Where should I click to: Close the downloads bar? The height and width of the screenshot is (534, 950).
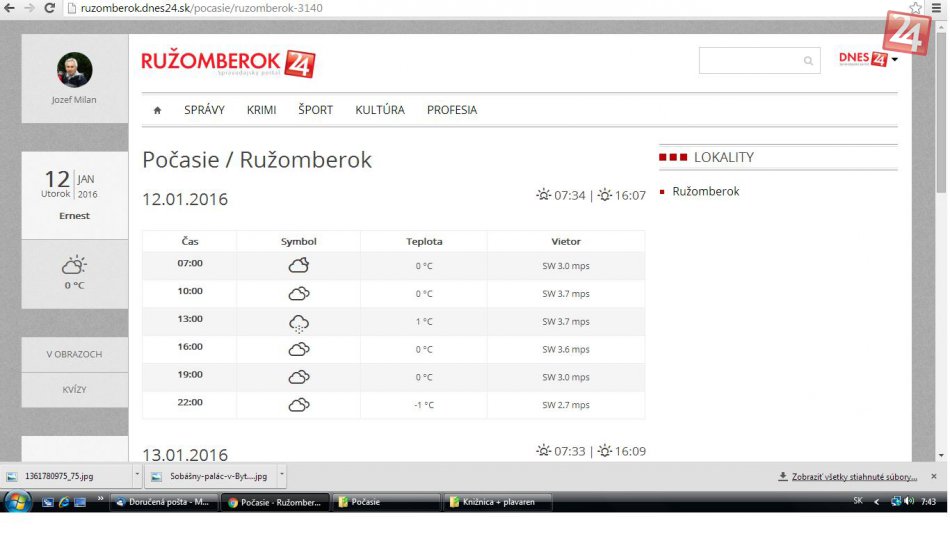[x=934, y=476]
